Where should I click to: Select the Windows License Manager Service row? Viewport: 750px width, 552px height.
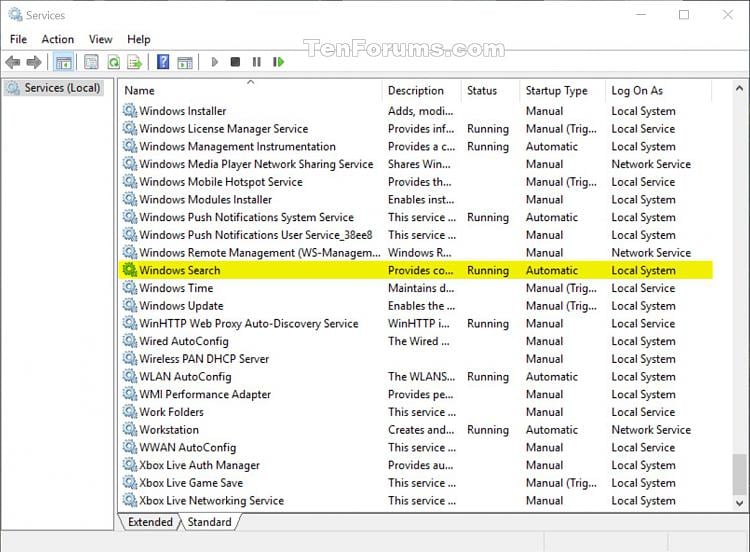click(416, 129)
